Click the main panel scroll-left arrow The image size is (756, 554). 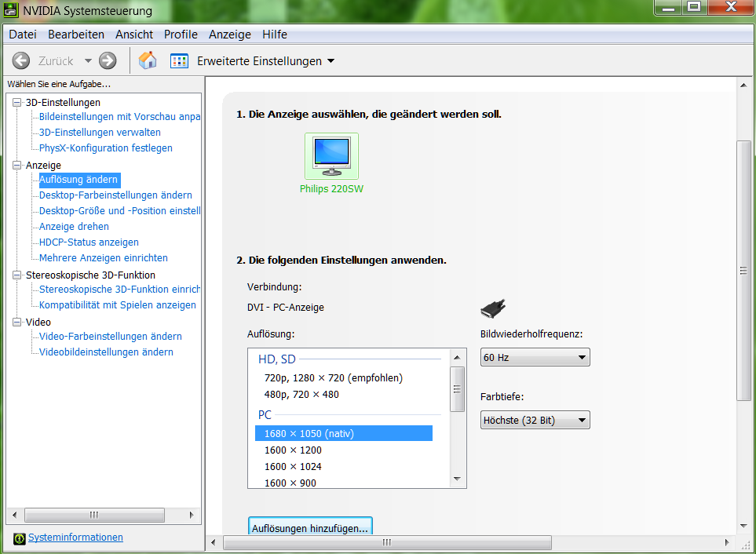coord(214,542)
